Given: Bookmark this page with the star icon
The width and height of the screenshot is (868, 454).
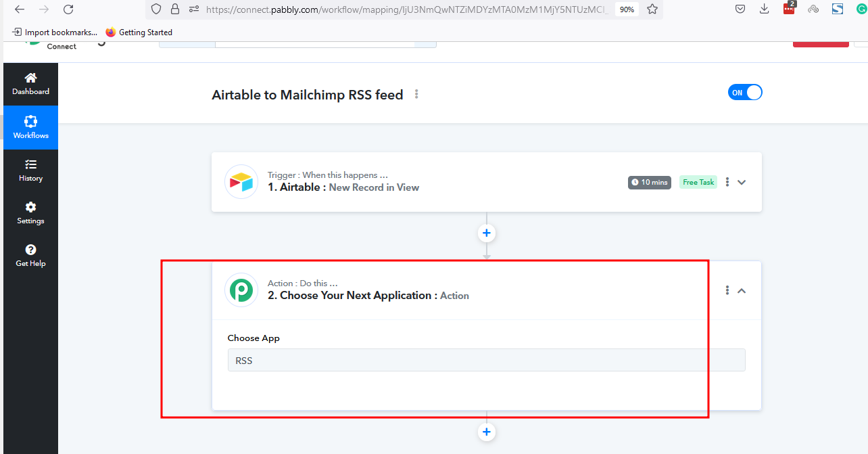Looking at the screenshot, I should click(x=652, y=9).
